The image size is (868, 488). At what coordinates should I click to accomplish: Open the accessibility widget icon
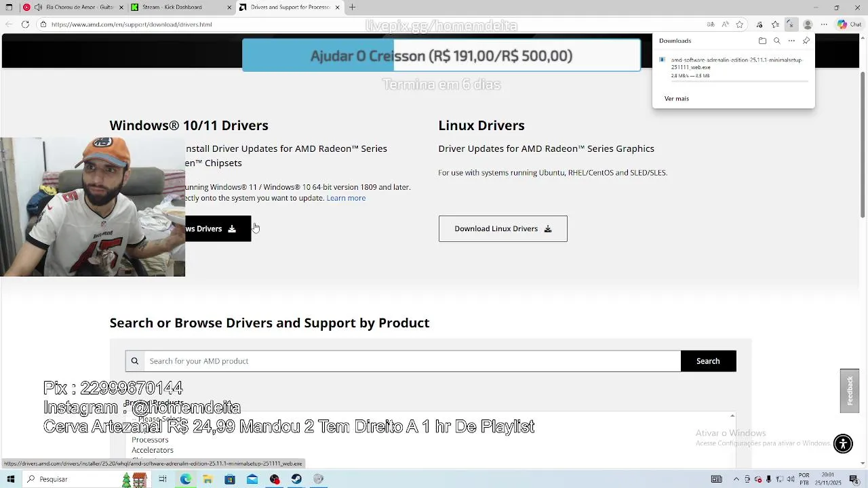pyautogui.click(x=843, y=445)
